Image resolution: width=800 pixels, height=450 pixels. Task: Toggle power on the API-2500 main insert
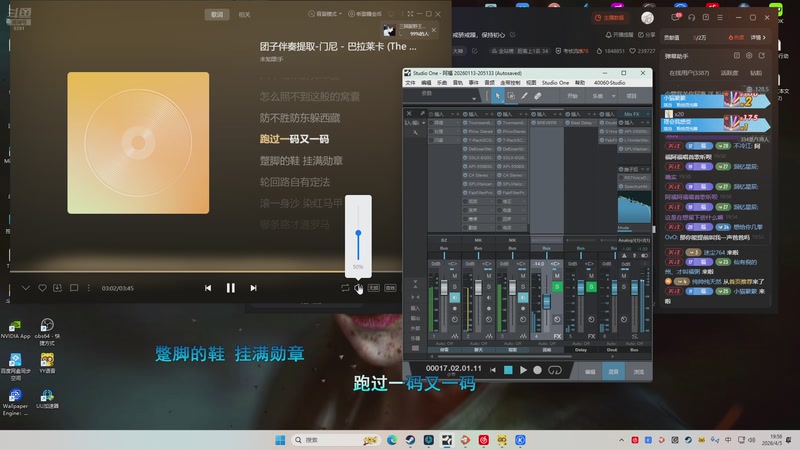point(621,132)
